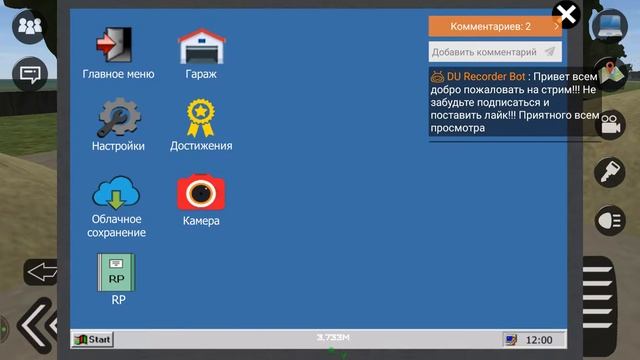Click the Главное меню label
Image resolution: width=640 pixels, height=360 pixels.
[x=118, y=74]
